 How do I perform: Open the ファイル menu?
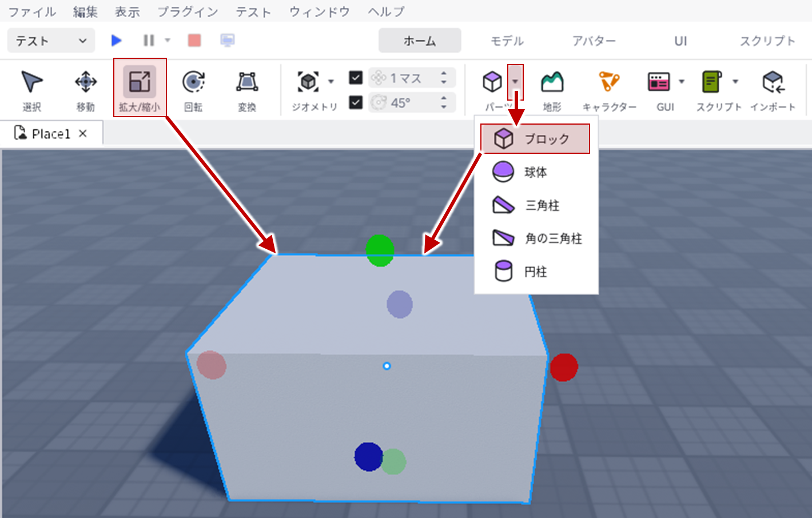pos(32,11)
